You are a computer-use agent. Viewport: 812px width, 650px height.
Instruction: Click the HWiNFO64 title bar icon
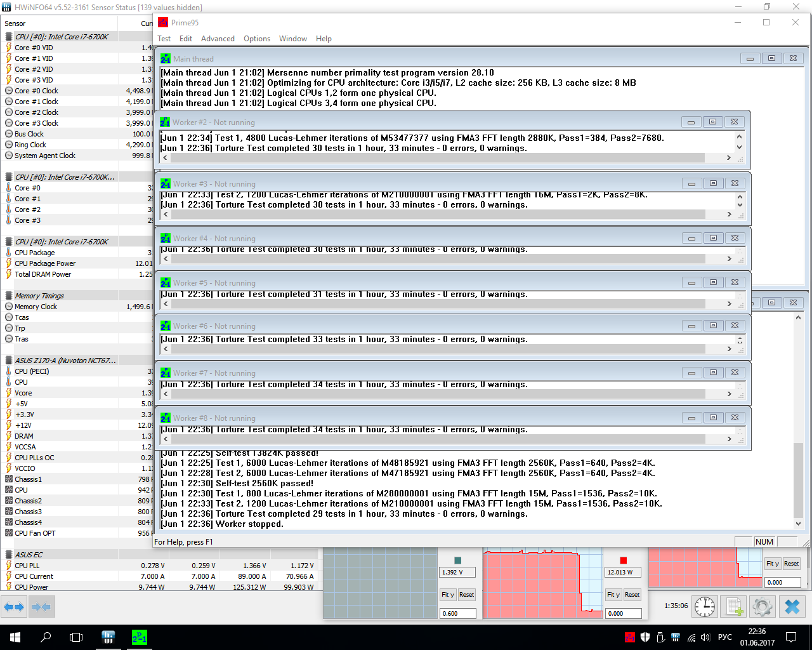pos(7,7)
